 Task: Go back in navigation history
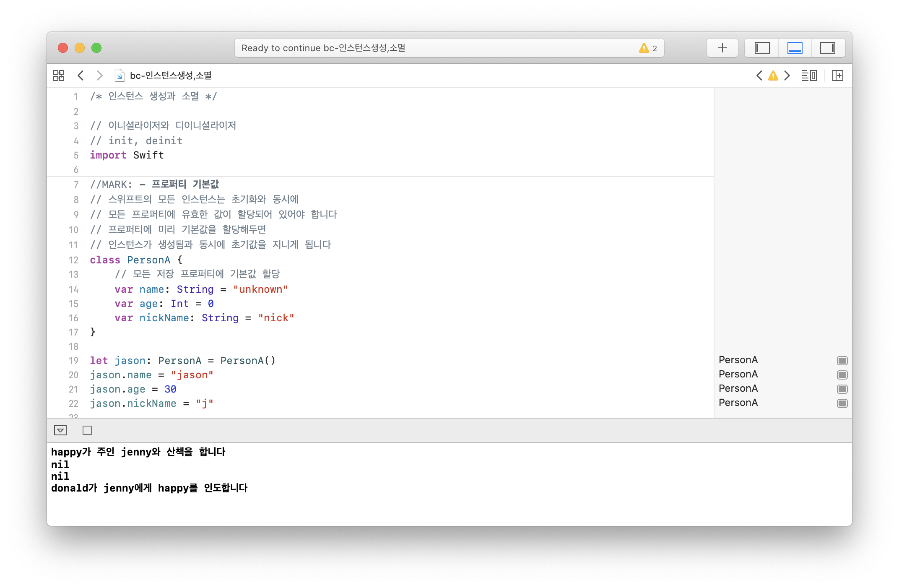81,75
